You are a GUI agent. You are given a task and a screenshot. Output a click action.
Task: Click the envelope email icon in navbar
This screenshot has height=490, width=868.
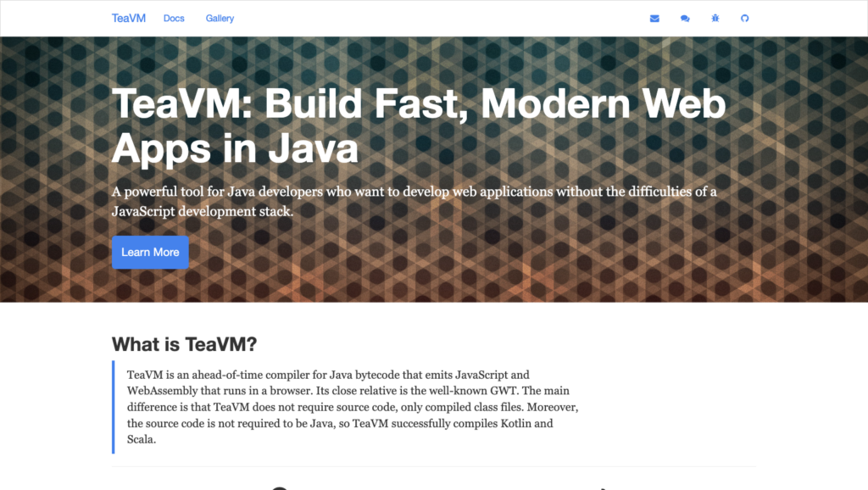[x=654, y=19]
